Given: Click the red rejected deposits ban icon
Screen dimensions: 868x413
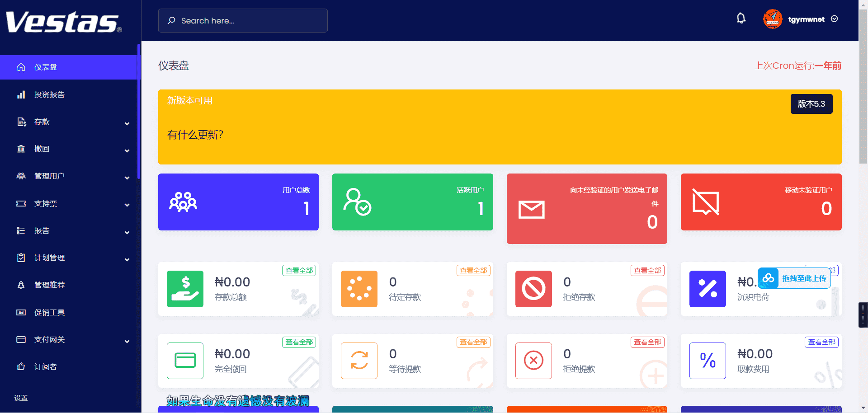Looking at the screenshot, I should click(533, 289).
